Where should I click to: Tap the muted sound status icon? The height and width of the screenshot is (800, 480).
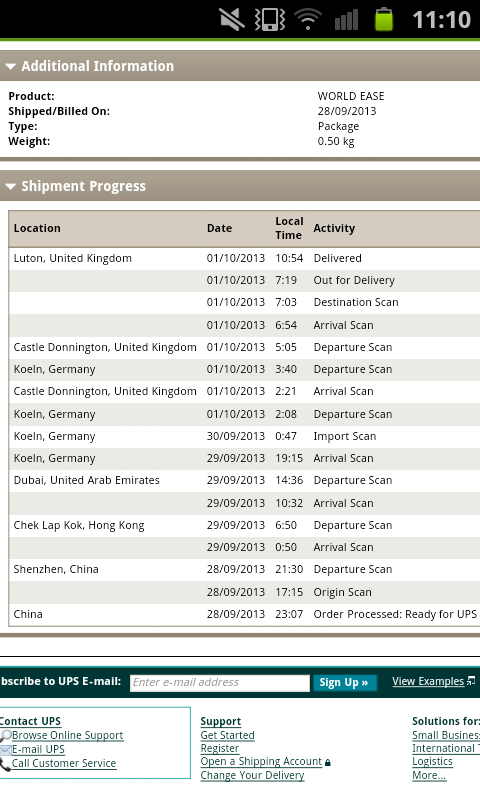tap(232, 20)
